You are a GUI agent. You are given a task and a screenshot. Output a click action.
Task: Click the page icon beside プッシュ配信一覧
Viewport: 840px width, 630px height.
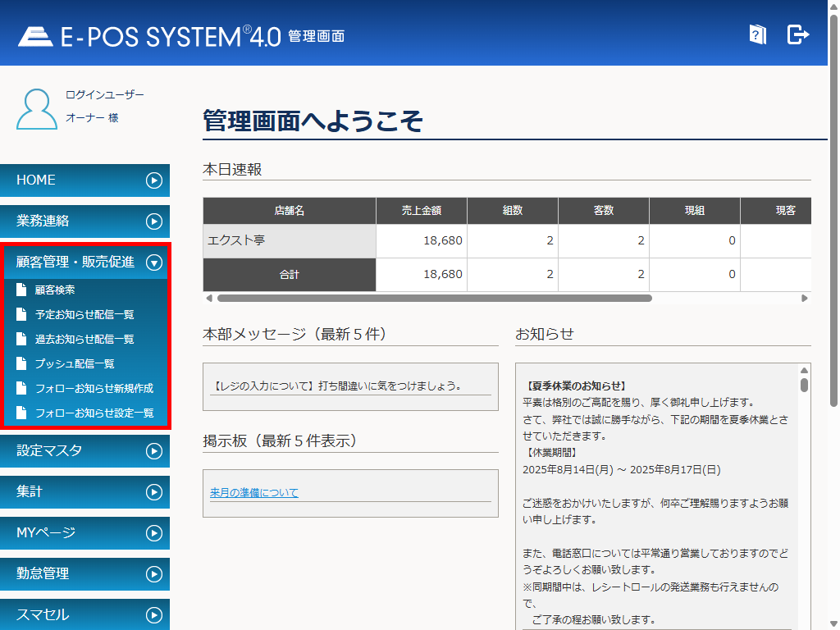pyautogui.click(x=21, y=363)
